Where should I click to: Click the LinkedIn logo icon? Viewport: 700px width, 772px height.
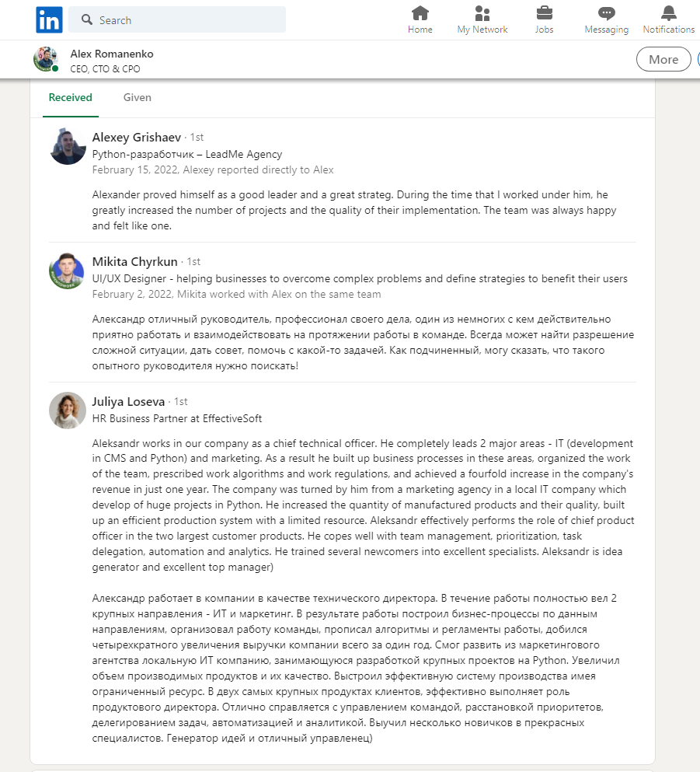(49, 20)
